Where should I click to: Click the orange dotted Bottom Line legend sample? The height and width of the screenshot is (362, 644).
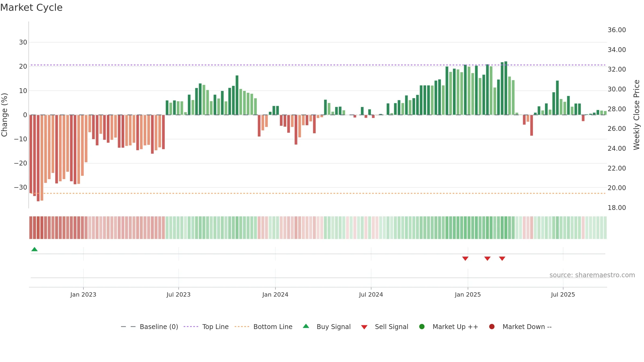click(242, 327)
